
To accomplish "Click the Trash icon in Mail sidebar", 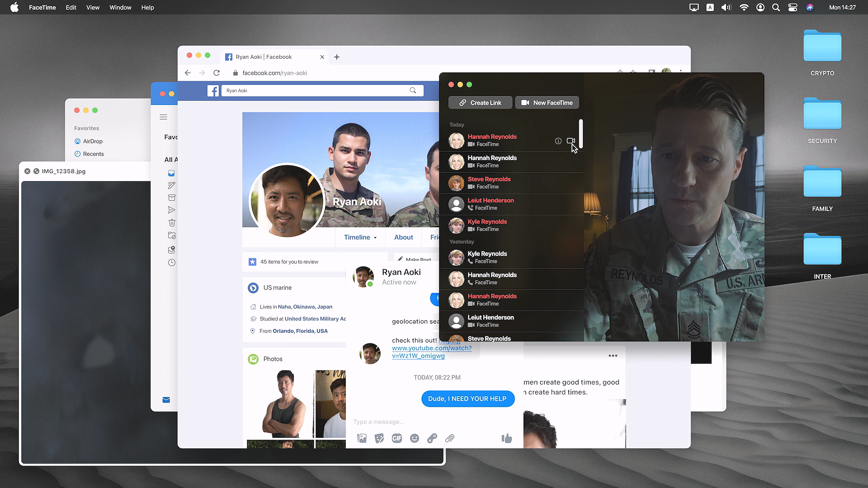I will 172,222.
